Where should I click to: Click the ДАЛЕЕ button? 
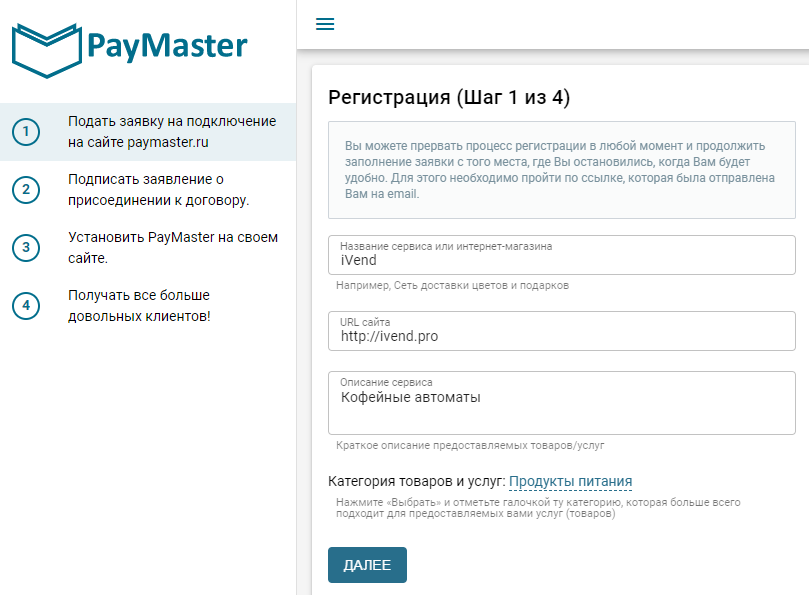click(367, 565)
